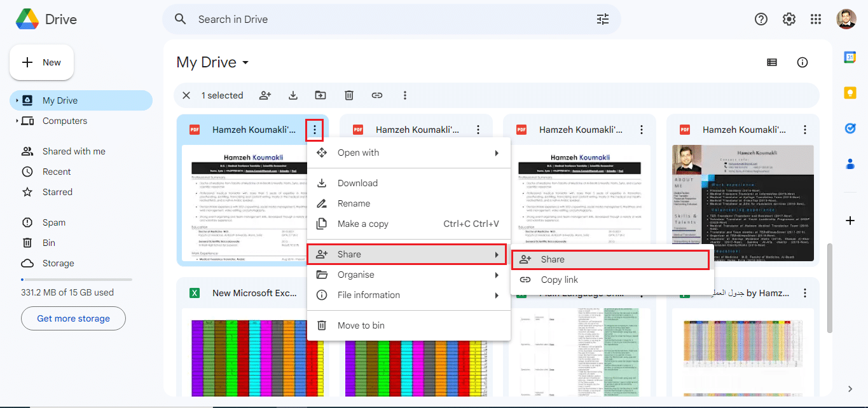Open the Google apps grid

click(x=816, y=19)
